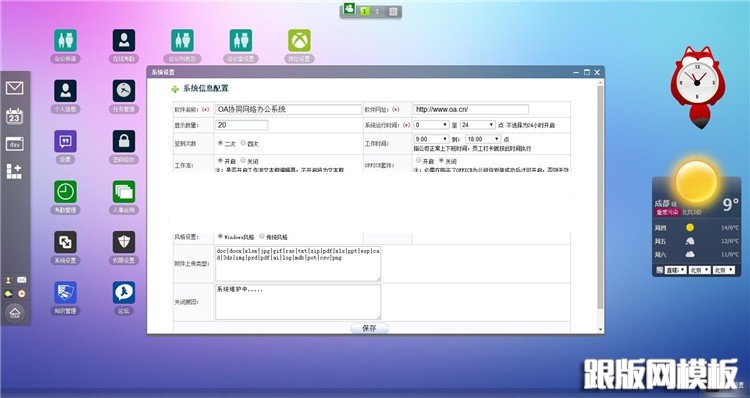The width and height of the screenshot is (750, 398).
Task: Click the small orange round icon in sidebar
Action: [22, 294]
